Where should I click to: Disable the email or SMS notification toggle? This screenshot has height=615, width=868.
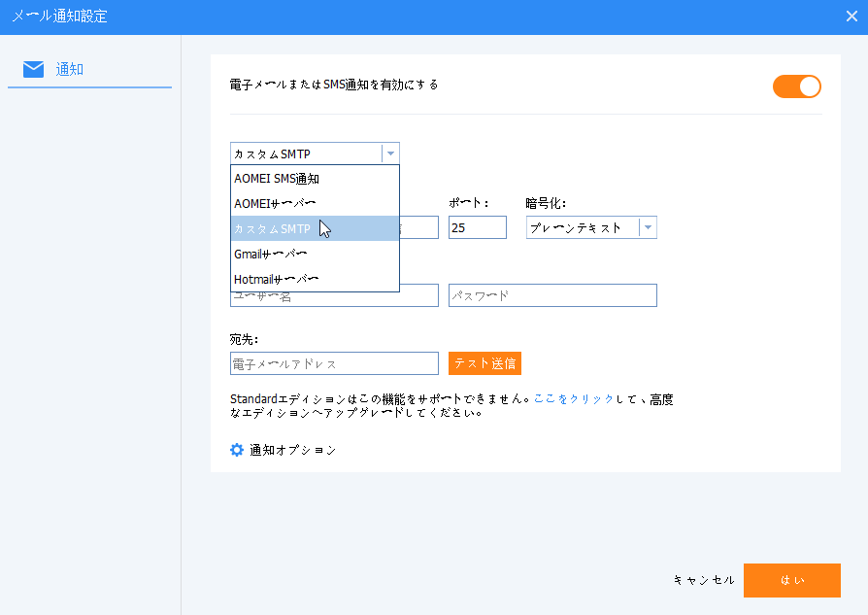point(796,86)
